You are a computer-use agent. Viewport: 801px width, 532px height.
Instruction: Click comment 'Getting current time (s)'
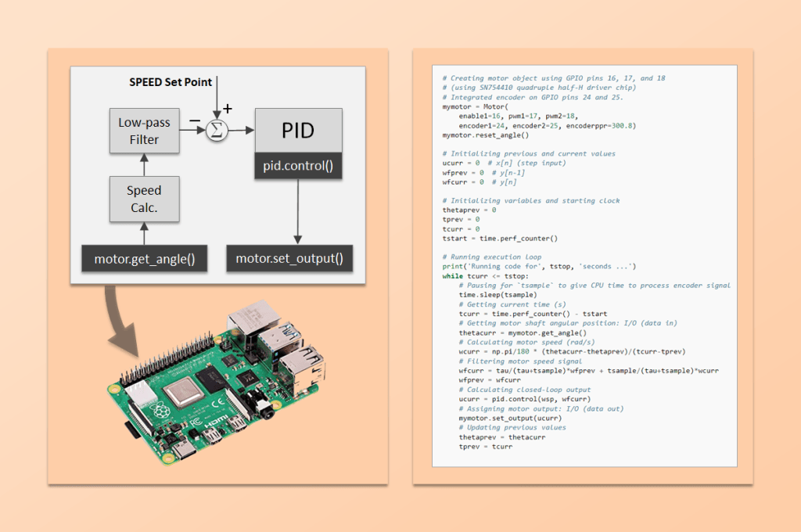coord(512,304)
